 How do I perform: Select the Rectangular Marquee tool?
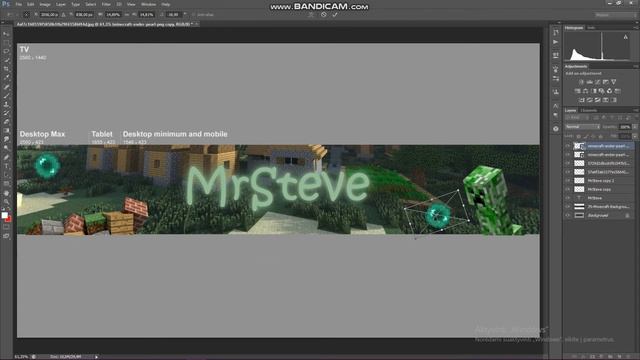point(6,42)
